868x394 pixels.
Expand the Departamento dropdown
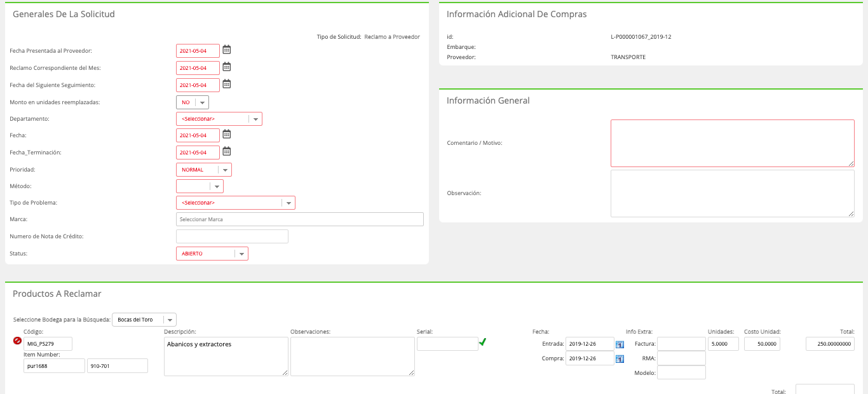click(x=219, y=119)
